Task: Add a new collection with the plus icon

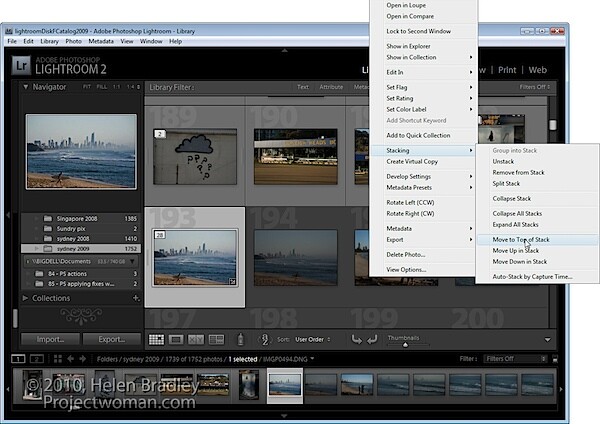Action: (135, 298)
